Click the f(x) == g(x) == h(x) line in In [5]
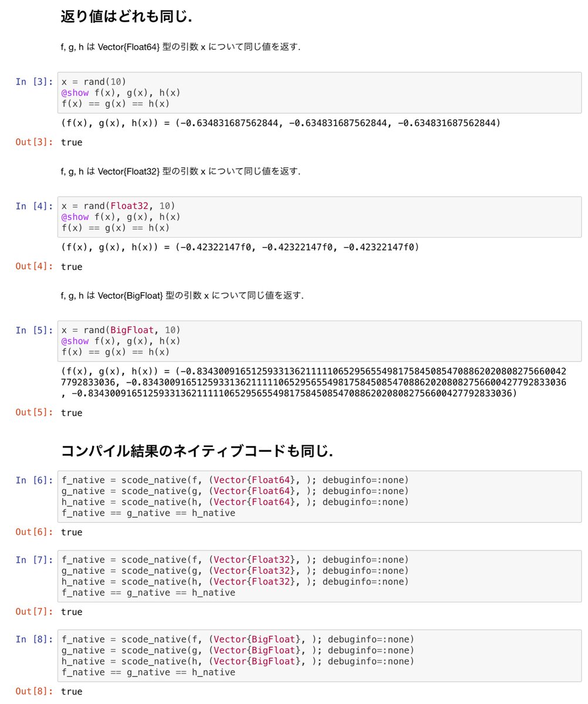The width and height of the screenshot is (588, 704). 115,352
